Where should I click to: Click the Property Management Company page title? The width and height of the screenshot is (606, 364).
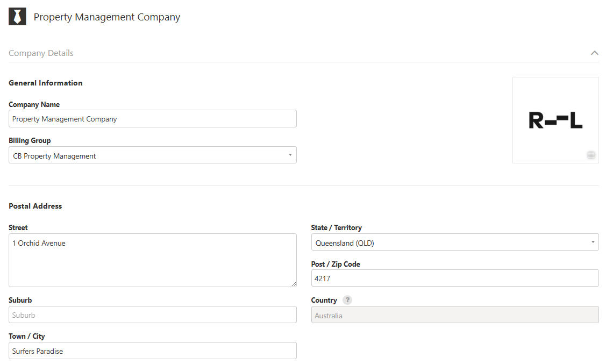coord(107,17)
